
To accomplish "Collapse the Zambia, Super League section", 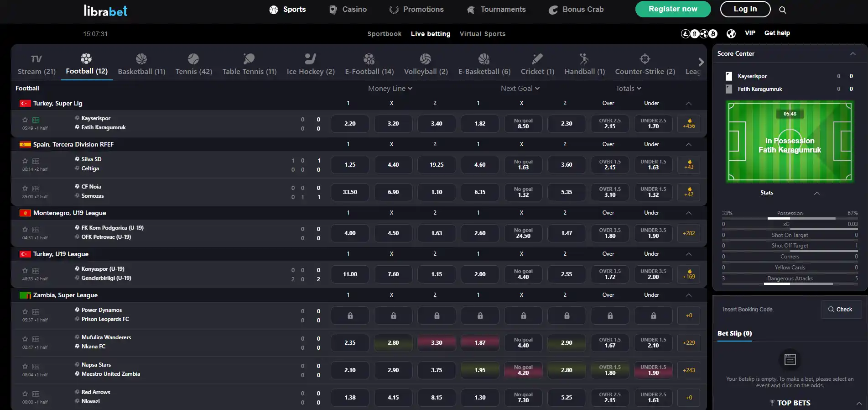I will (689, 295).
